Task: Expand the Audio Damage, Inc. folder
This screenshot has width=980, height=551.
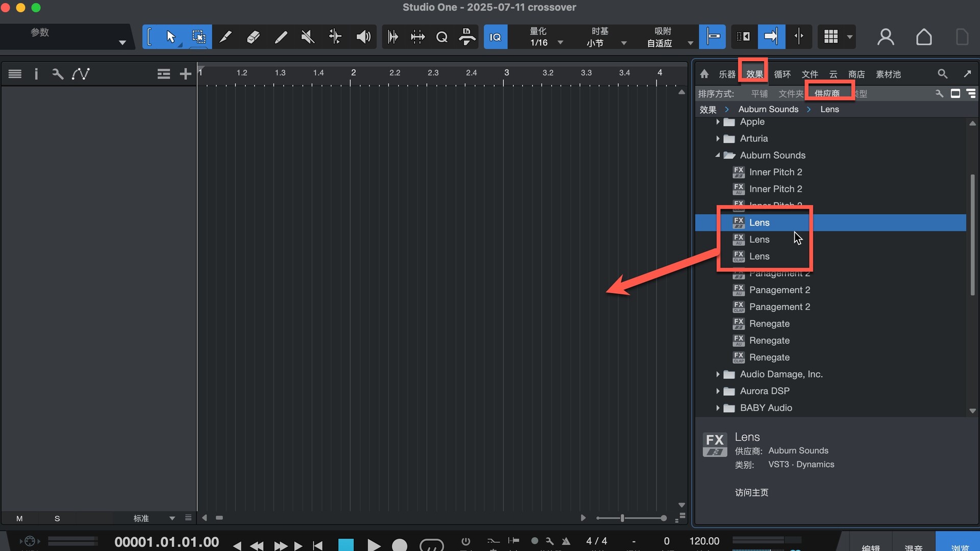Action: (718, 374)
